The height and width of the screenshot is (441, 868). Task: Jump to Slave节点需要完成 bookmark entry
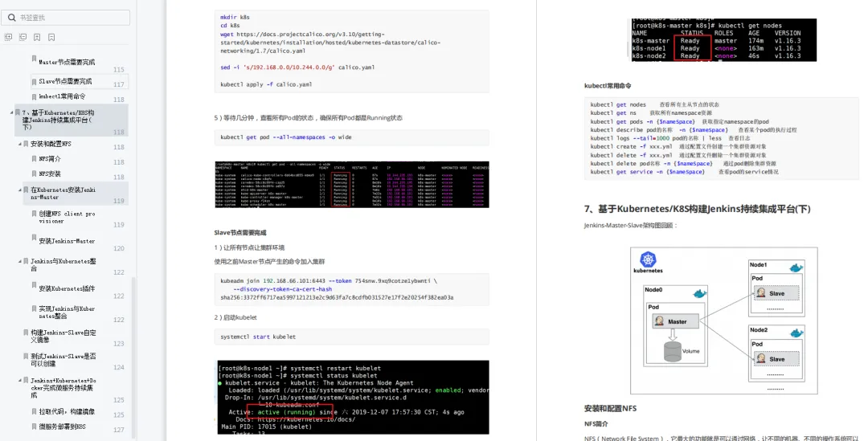[x=65, y=81]
